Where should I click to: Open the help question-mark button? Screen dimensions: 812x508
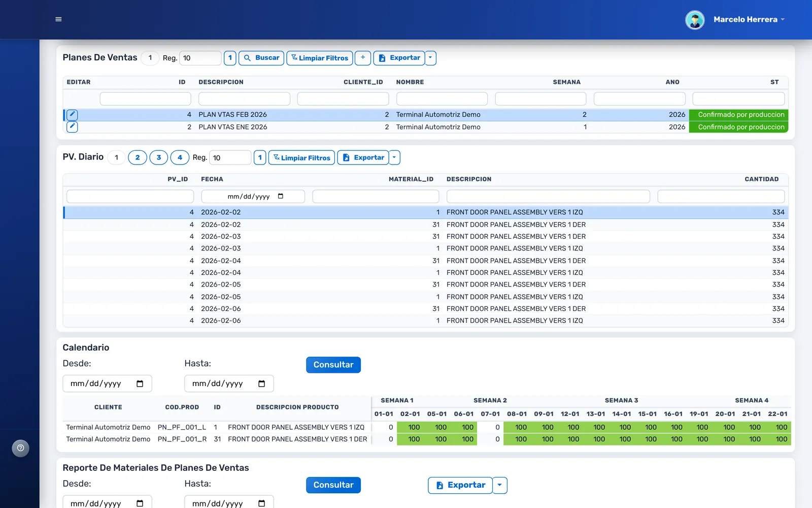point(21,448)
